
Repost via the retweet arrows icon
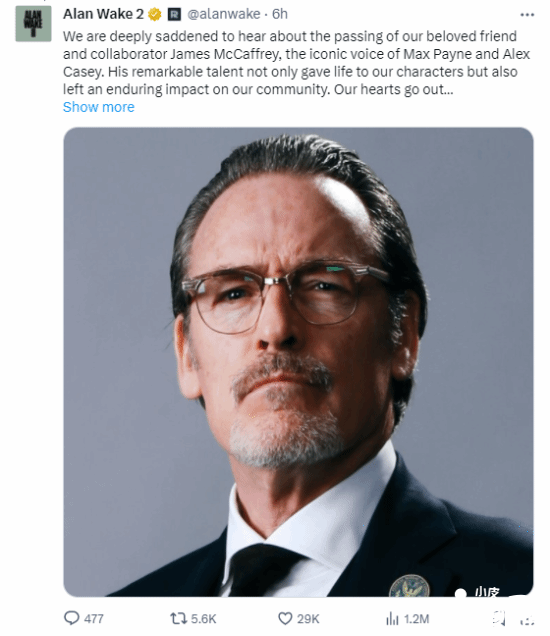(x=178, y=619)
